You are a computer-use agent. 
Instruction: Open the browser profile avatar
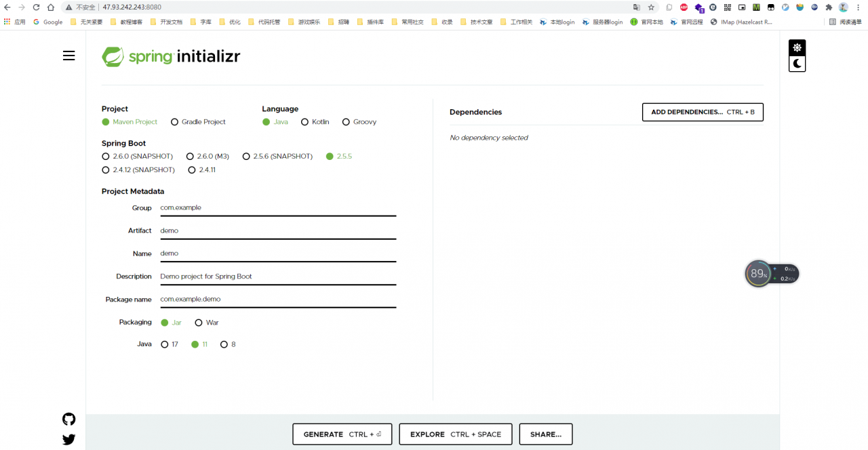[844, 7]
